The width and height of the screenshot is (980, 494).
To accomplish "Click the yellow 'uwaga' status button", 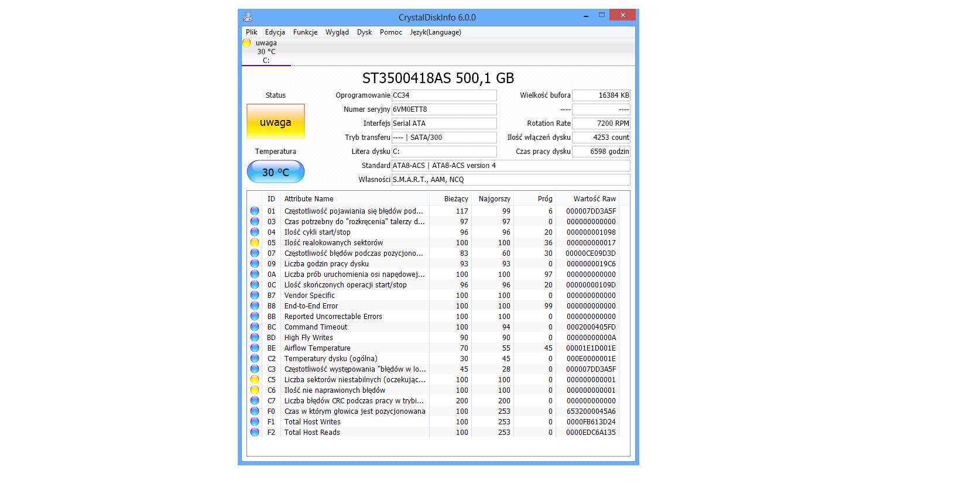I will pos(276,121).
